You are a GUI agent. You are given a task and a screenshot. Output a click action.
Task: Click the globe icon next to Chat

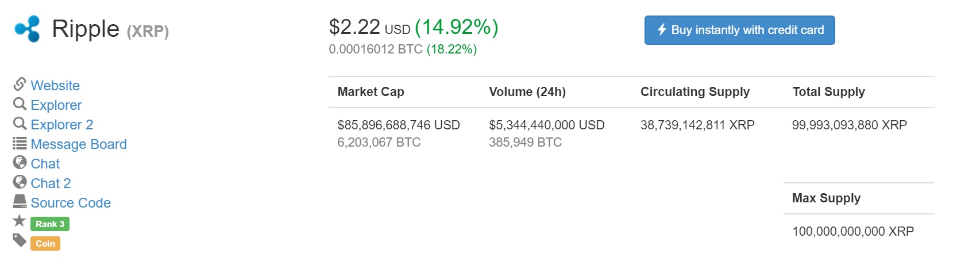point(20,163)
